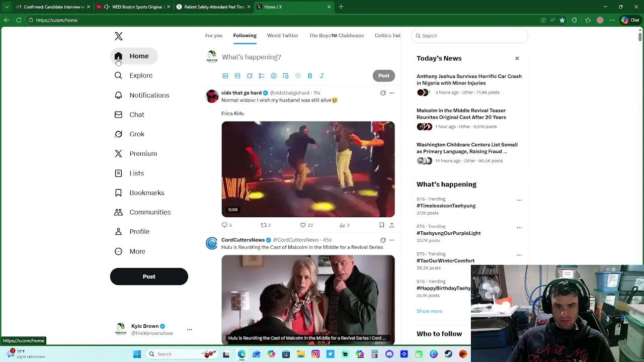Switch to the For you tab
Image resolution: width=644 pixels, height=362 pixels.
click(214, 36)
